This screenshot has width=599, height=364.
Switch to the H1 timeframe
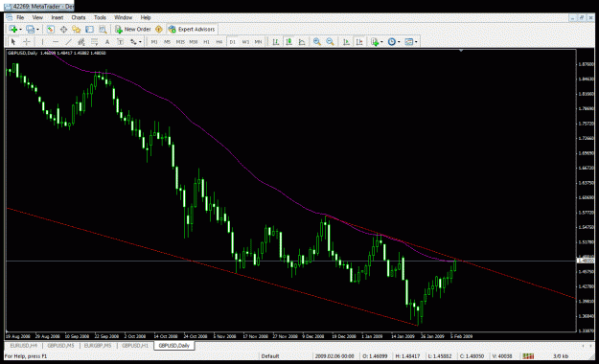pyautogui.click(x=207, y=41)
